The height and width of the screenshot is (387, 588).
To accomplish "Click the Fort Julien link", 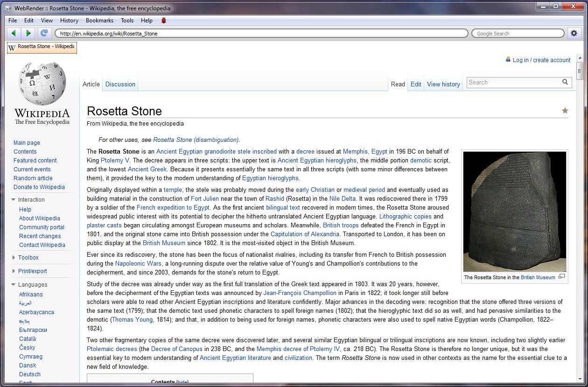I will [x=205, y=198].
